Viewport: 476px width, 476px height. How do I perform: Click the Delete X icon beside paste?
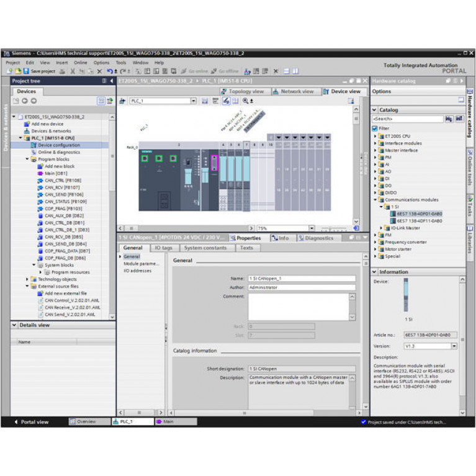pos(99,71)
